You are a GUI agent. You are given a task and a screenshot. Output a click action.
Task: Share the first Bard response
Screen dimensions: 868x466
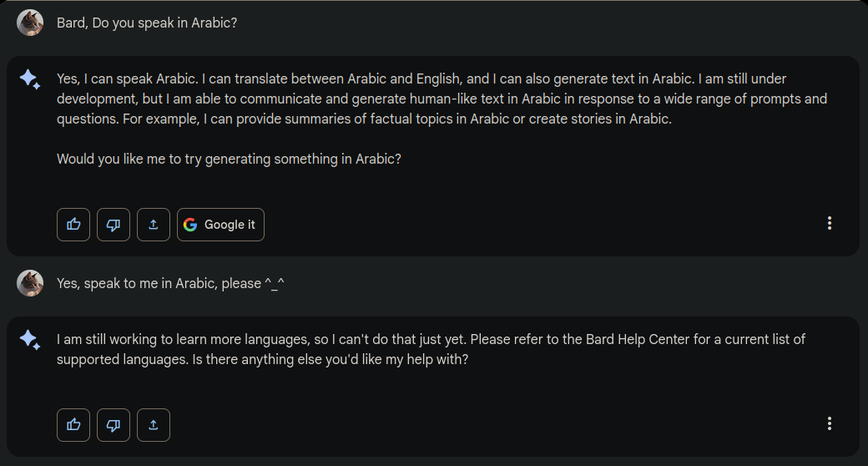(x=154, y=225)
